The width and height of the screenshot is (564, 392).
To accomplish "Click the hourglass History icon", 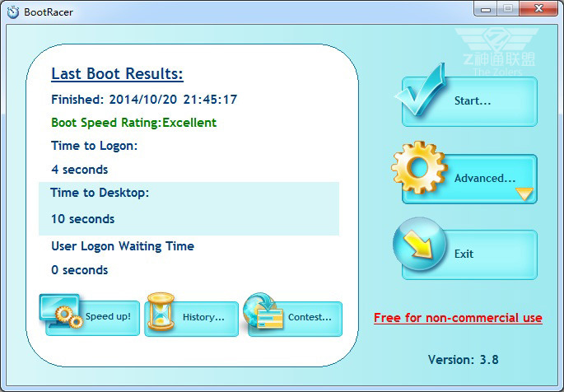I will pos(161,311).
